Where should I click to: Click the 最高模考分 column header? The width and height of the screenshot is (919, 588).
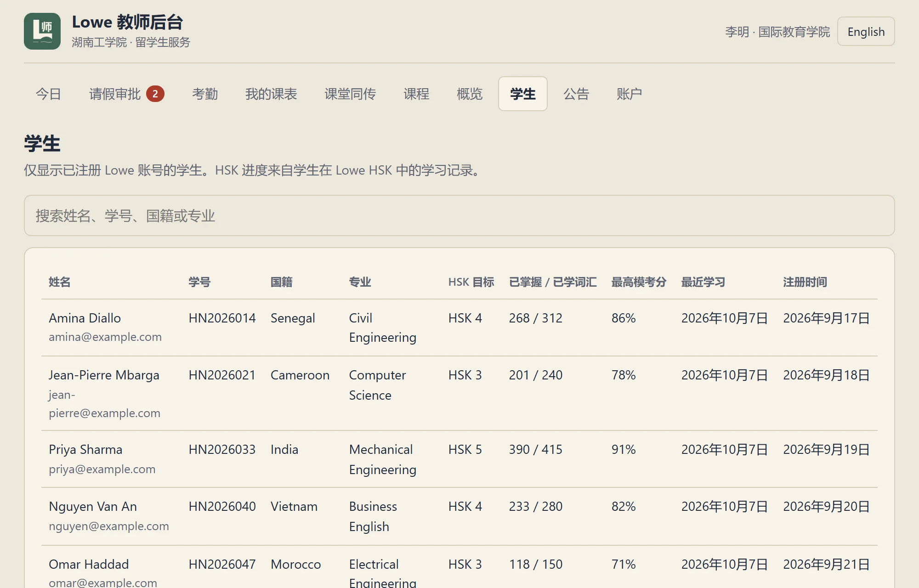[639, 282]
